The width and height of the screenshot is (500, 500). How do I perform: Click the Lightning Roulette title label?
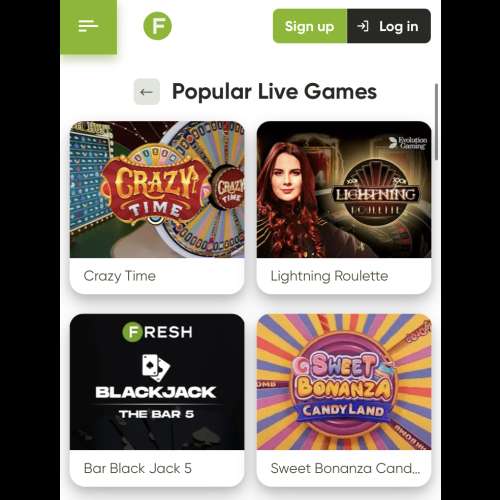click(x=329, y=276)
